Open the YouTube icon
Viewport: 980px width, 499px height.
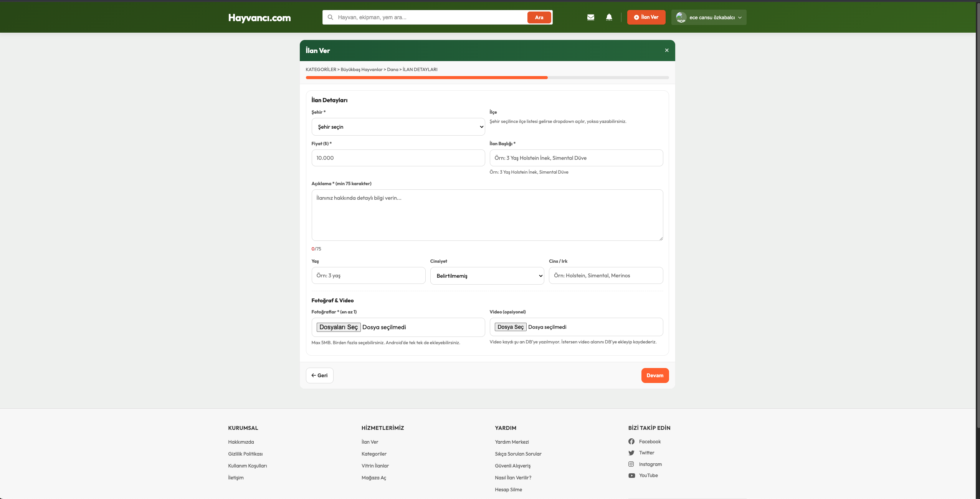[631, 476]
